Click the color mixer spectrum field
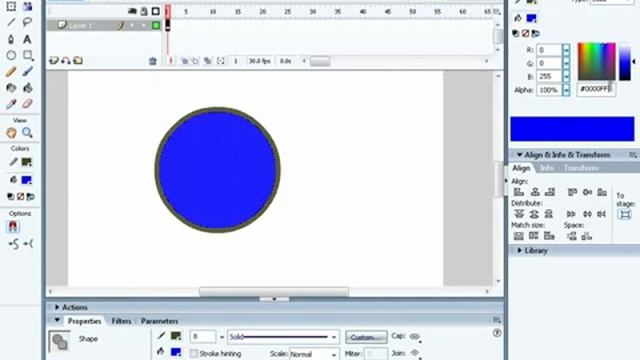Image resolution: width=640 pixels, height=360 pixels. coord(596,61)
